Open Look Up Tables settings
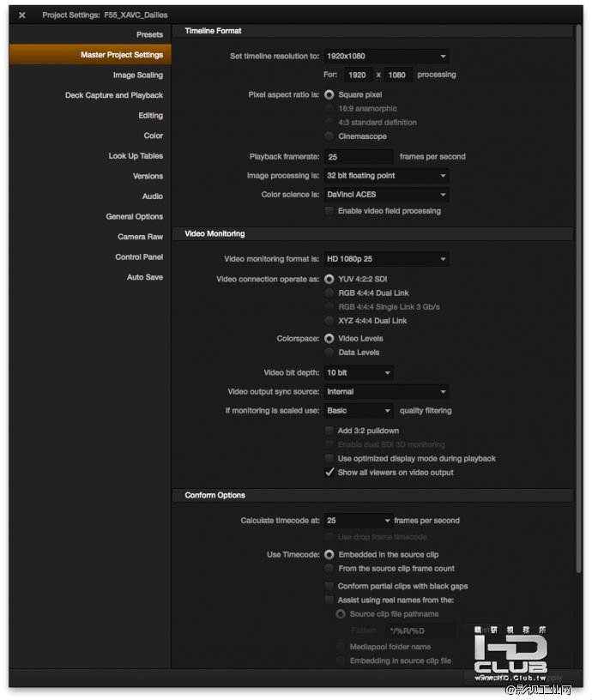The image size is (592, 700). pyautogui.click(x=136, y=156)
